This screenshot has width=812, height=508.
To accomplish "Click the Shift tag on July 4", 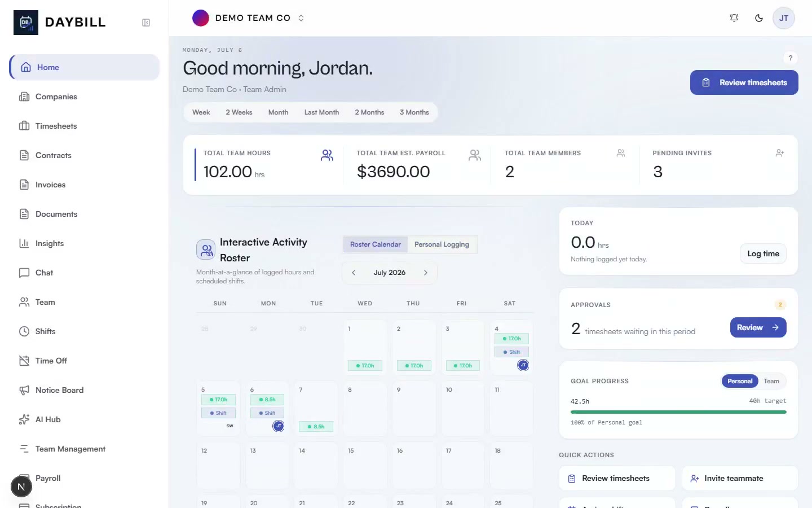I will coord(512,352).
